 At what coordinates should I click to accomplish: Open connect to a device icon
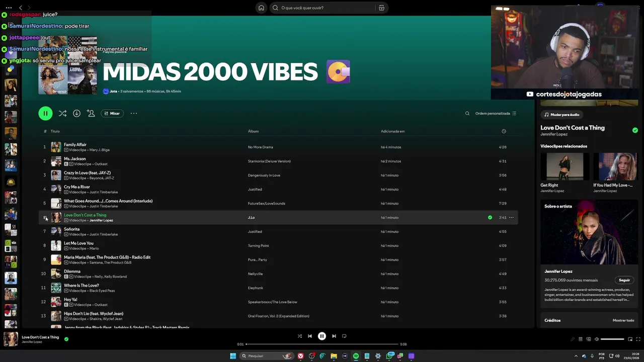pos(589,339)
